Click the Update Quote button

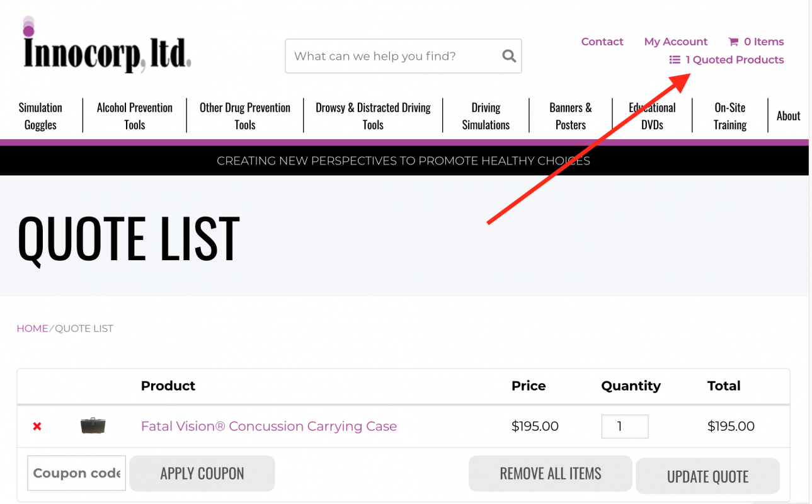pos(707,476)
